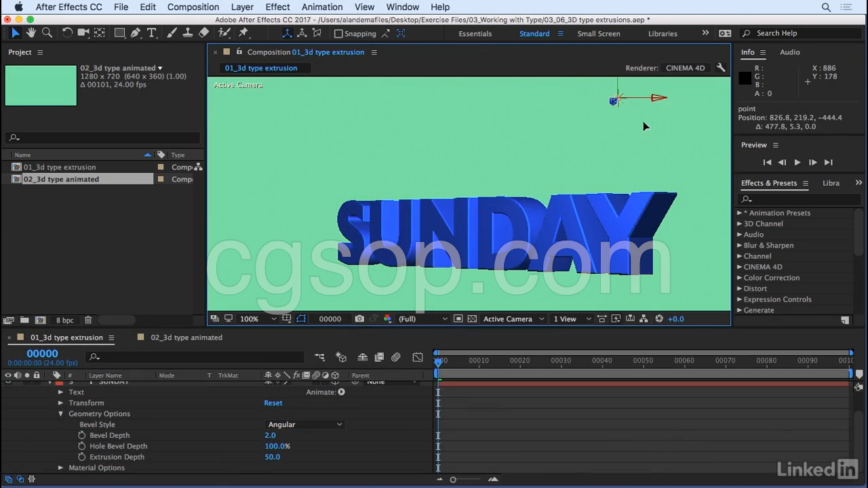
Task: Pick the Horizontal Type tool
Action: click(152, 33)
